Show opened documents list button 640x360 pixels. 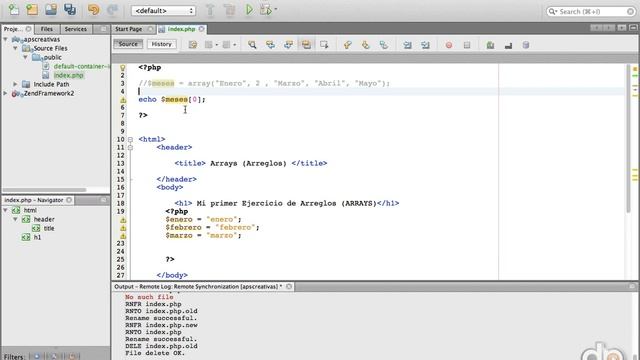pyautogui.click(x=622, y=28)
